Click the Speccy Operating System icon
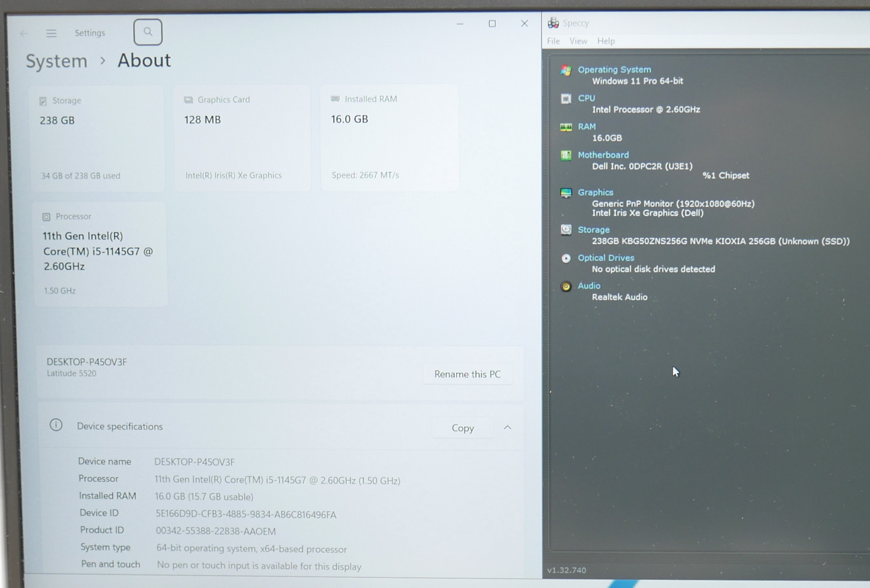Viewport: 870px width, 588px height. click(x=566, y=71)
